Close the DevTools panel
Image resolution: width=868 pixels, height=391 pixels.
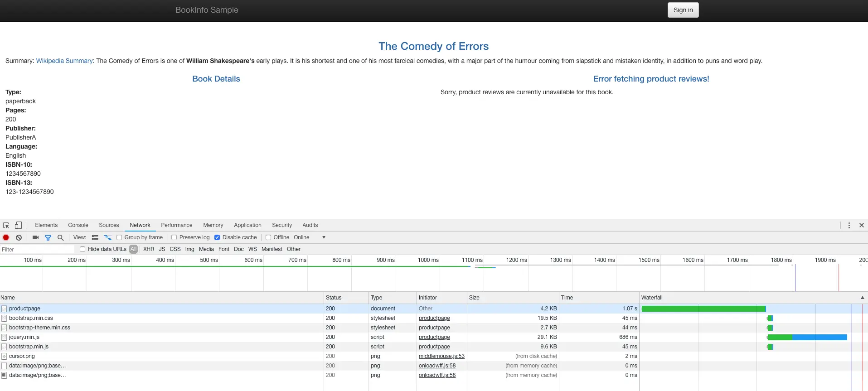point(862,225)
